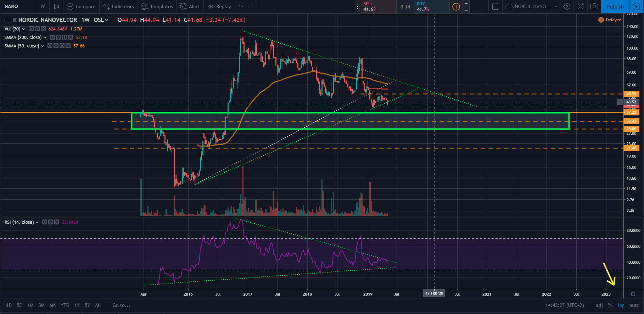Click the Delayed data warning icon
644x314 pixels.
tap(601, 20)
